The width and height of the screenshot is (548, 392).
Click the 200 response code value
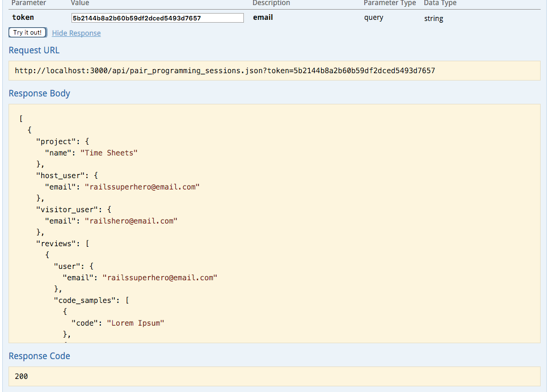[x=22, y=376]
